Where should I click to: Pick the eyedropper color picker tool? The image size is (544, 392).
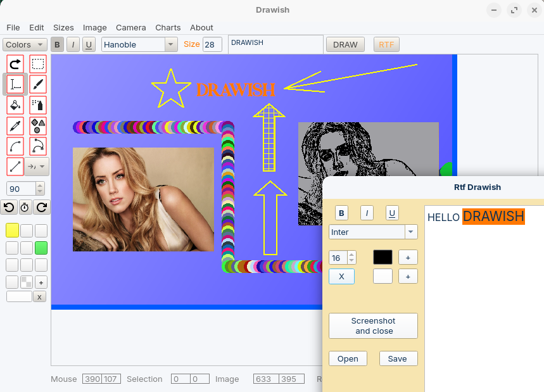(x=15, y=125)
